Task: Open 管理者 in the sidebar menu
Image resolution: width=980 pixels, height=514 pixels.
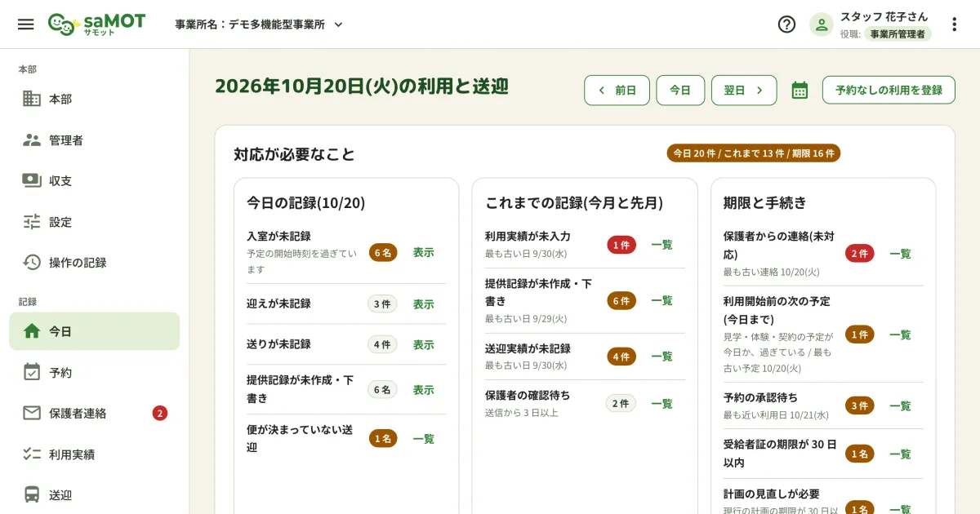Action: (95, 140)
